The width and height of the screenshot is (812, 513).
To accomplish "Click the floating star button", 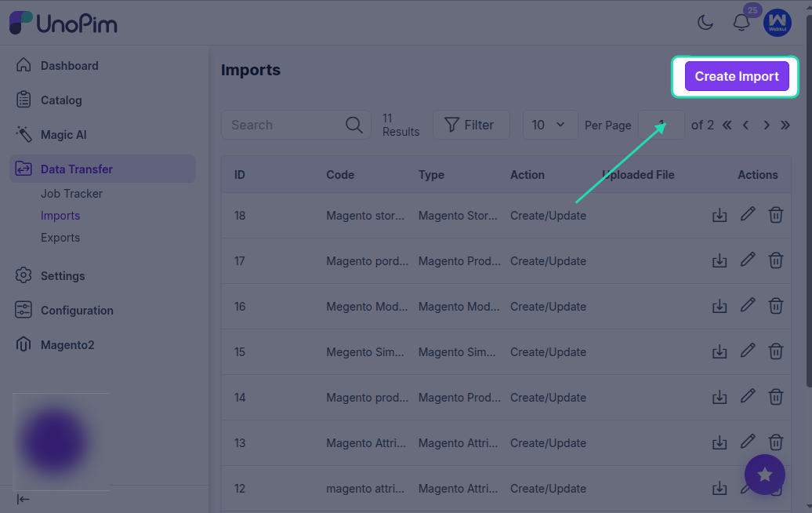I will click(x=764, y=475).
